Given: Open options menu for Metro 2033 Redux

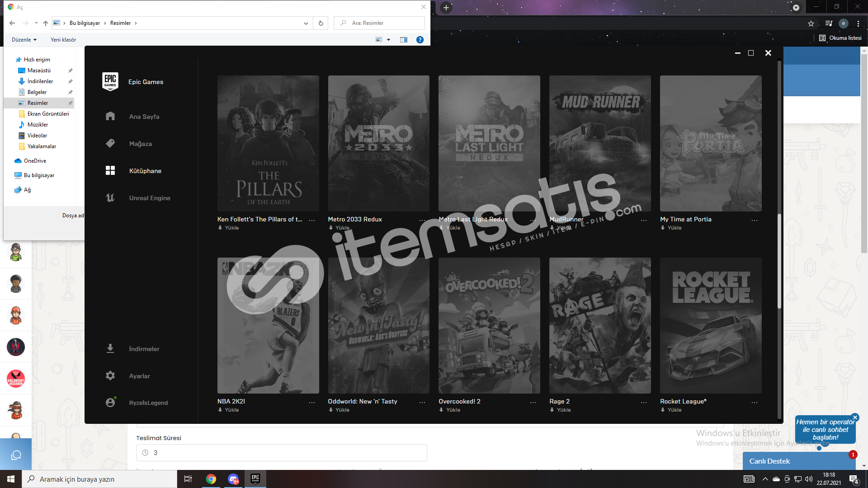Looking at the screenshot, I should point(422,220).
